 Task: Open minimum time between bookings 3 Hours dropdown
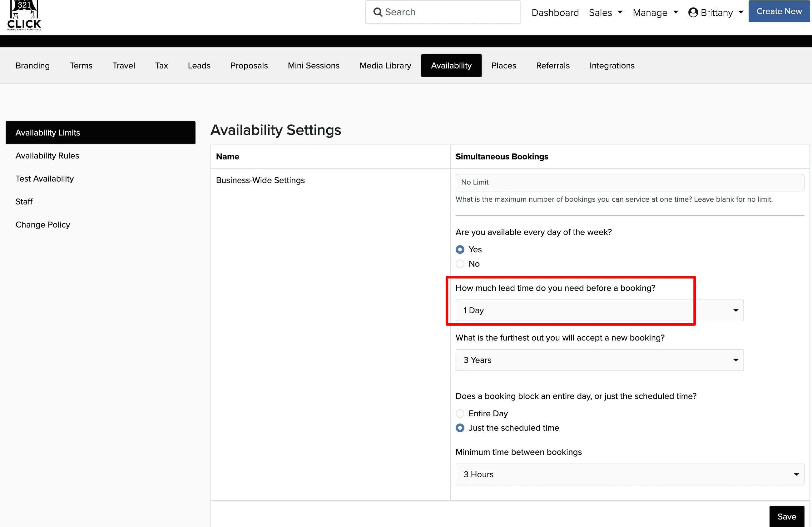(x=630, y=474)
